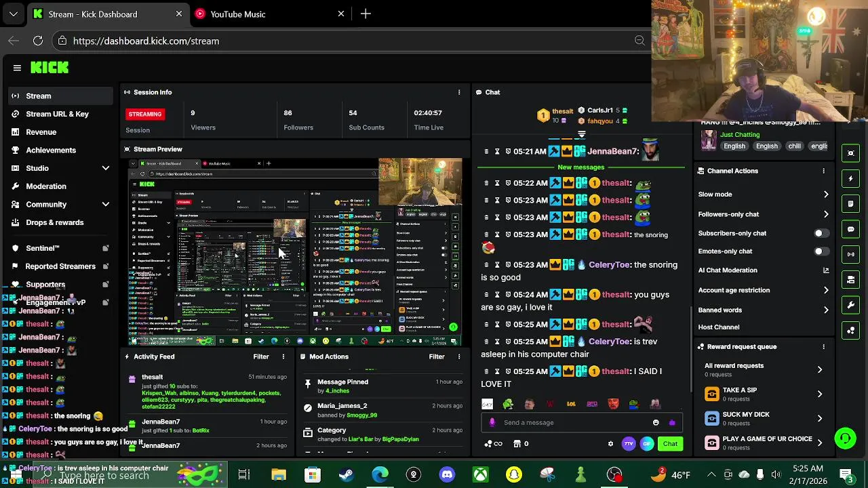Reload the dashboard page

click(38, 41)
